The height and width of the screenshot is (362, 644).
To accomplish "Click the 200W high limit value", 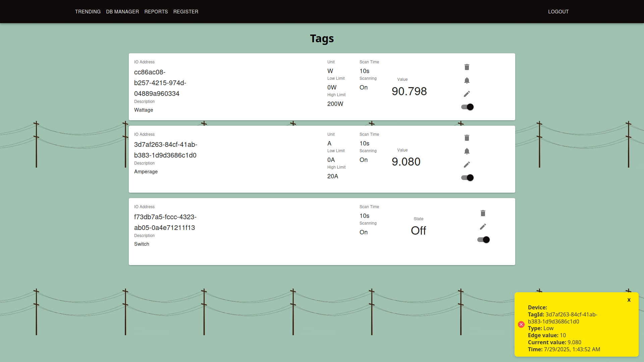I will click(x=335, y=104).
